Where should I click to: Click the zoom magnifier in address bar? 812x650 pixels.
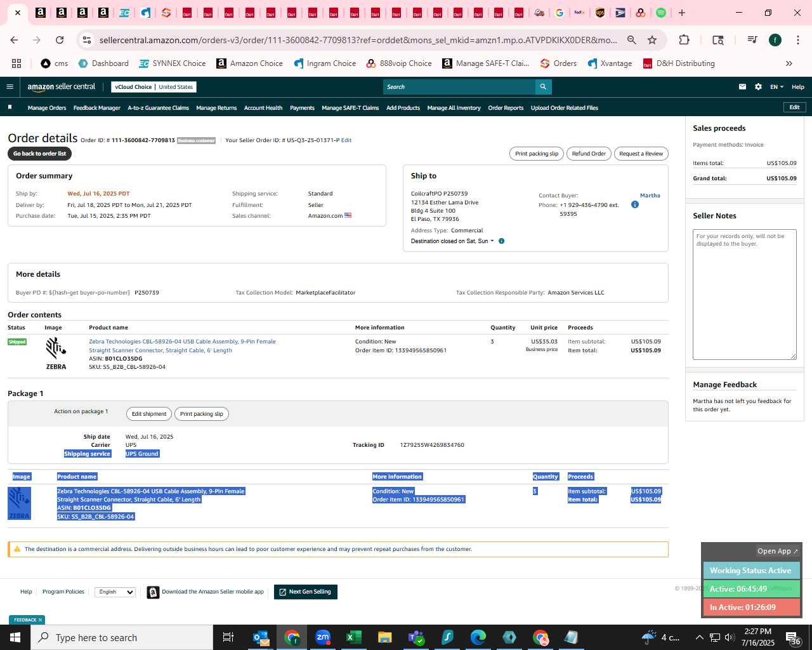point(632,40)
